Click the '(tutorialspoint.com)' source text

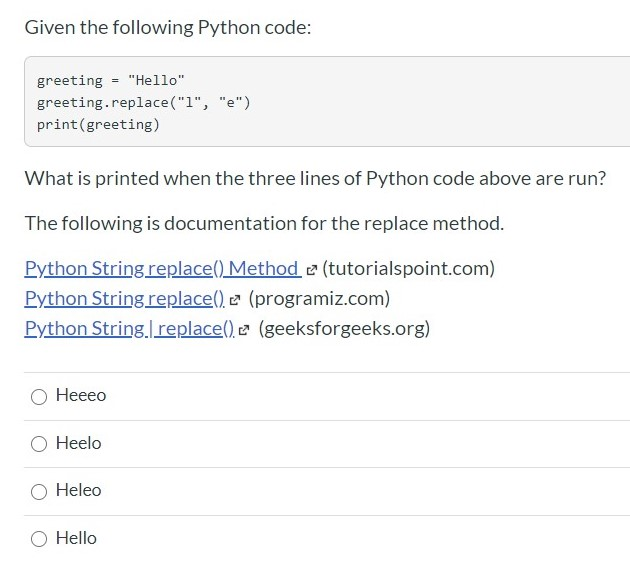point(408,268)
